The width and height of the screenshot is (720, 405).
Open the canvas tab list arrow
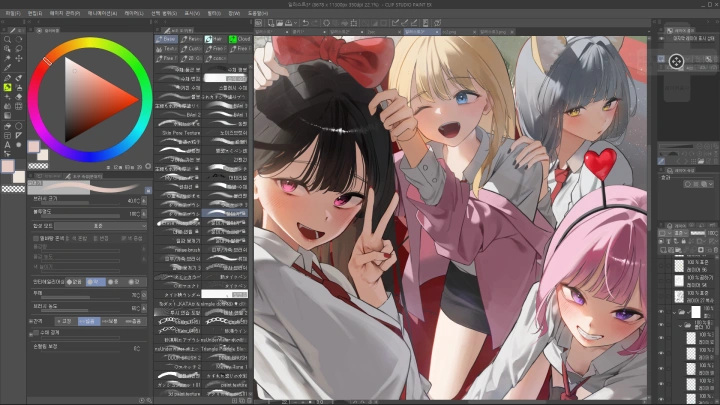pos(649,32)
